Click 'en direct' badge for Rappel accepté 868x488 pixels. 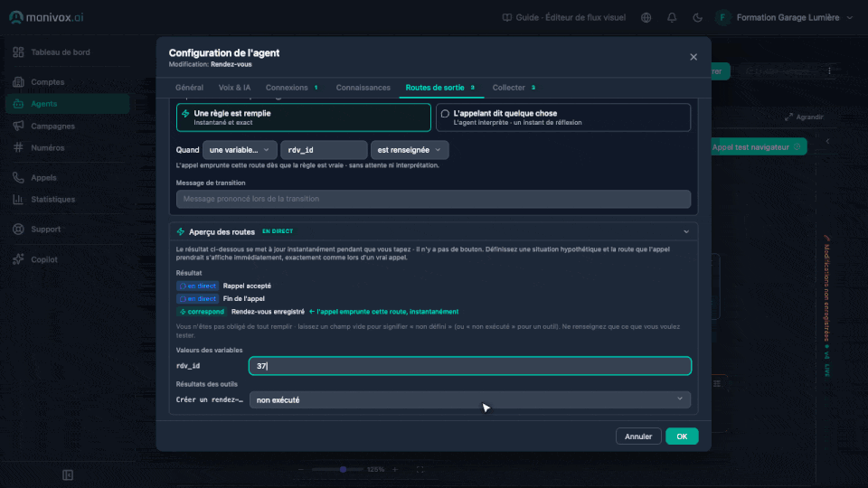pyautogui.click(x=197, y=286)
